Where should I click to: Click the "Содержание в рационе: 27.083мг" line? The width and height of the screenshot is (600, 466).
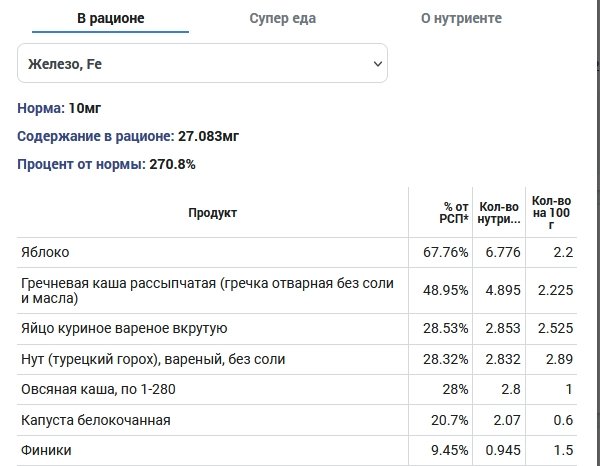tap(128, 135)
